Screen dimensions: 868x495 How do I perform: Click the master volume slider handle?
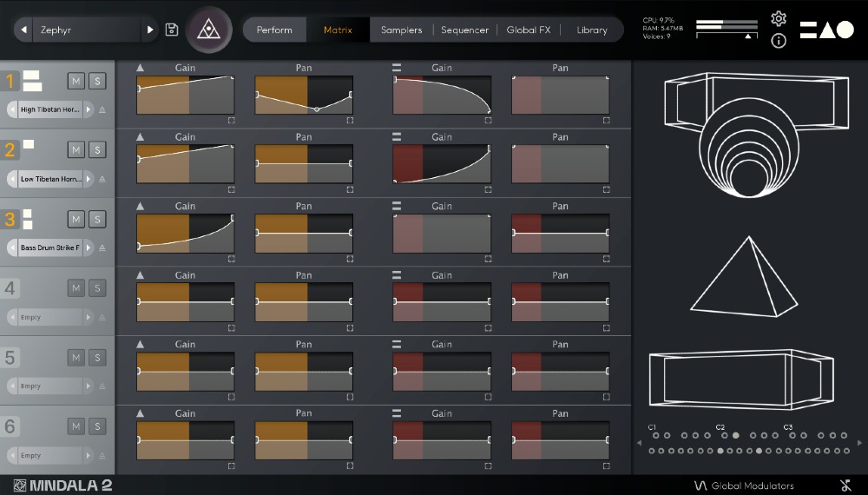click(748, 36)
